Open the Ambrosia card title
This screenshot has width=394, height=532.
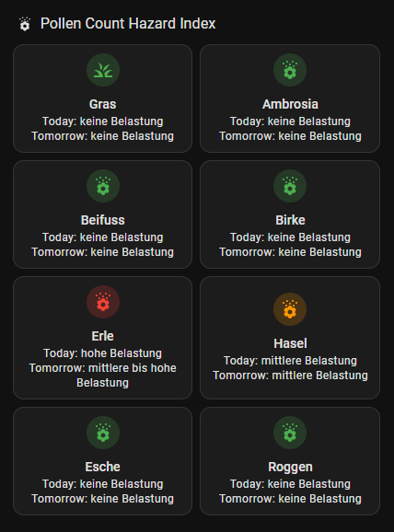tap(290, 104)
